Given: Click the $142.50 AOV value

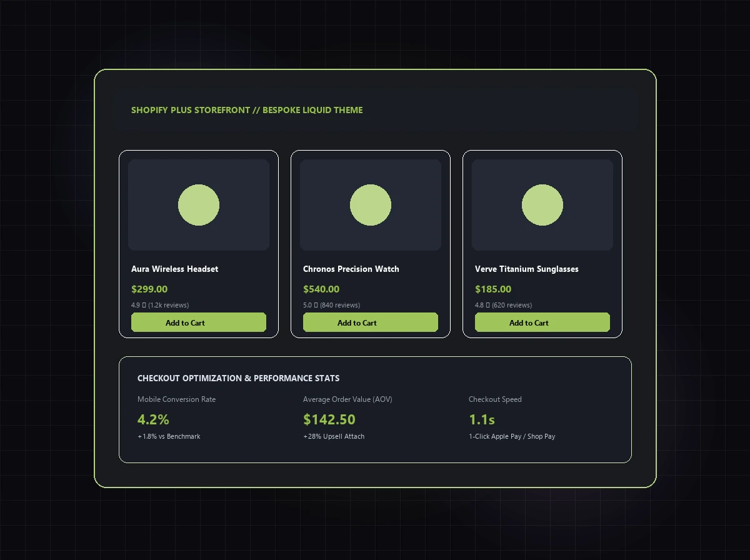Looking at the screenshot, I should [329, 419].
